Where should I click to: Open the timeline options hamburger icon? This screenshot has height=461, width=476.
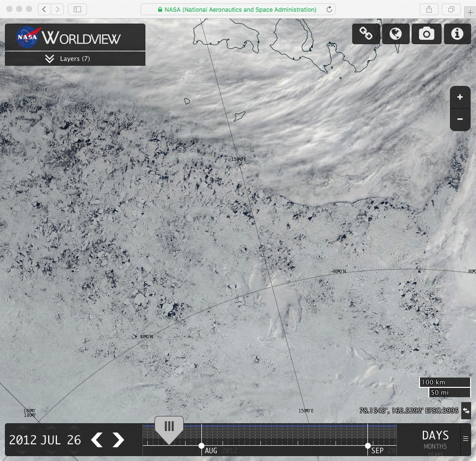coord(465,439)
